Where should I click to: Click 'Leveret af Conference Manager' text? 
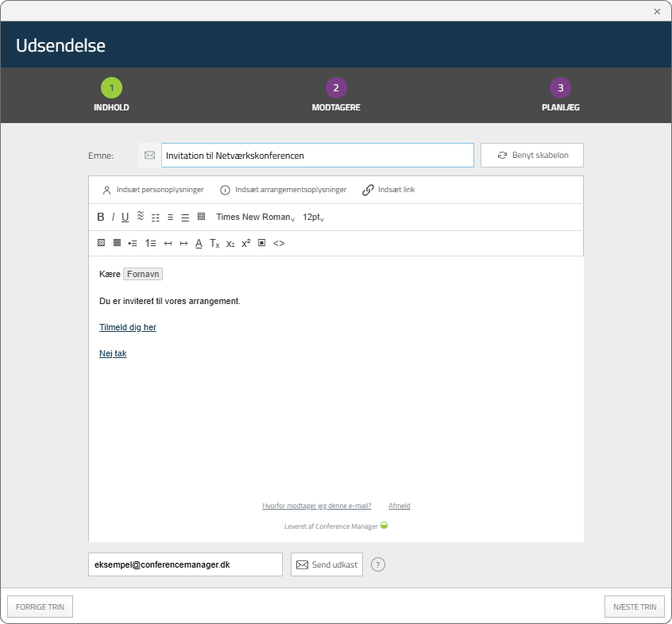coord(331,526)
